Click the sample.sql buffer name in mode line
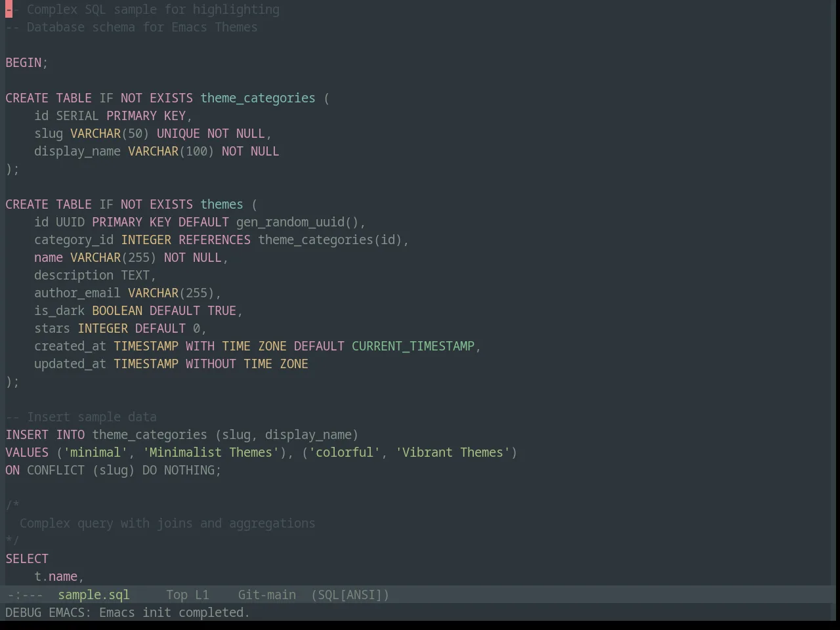The width and height of the screenshot is (840, 630). (x=94, y=595)
